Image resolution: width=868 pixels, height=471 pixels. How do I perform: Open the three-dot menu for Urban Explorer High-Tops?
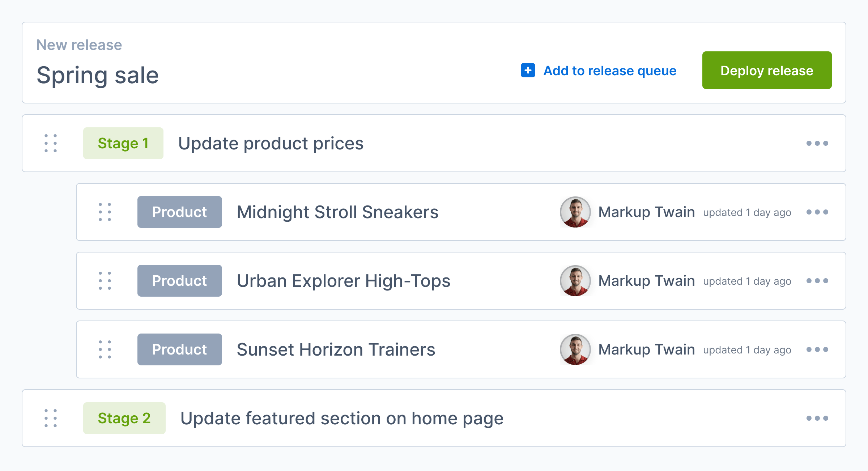(817, 281)
